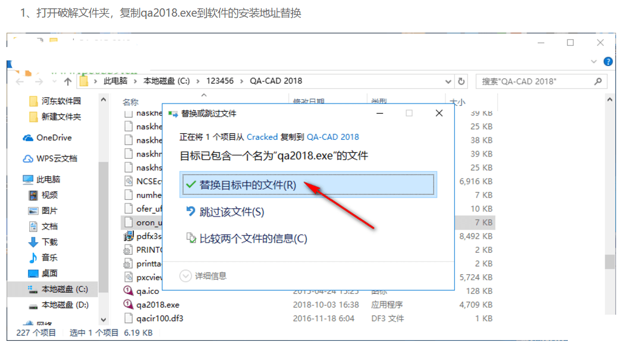Select the NCSEc file icon

point(128,181)
